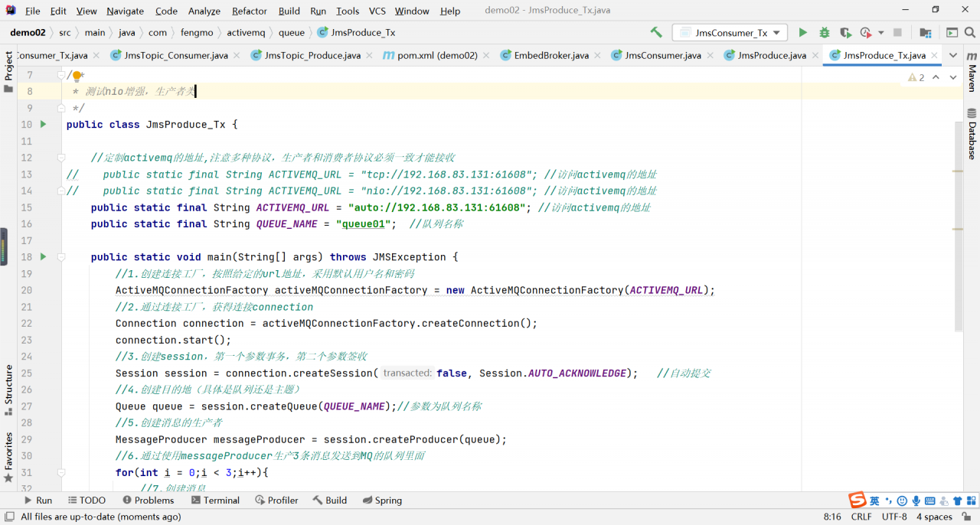Click the Sogou input method S icon
This screenshot has width=980, height=525.
pyautogui.click(x=857, y=501)
